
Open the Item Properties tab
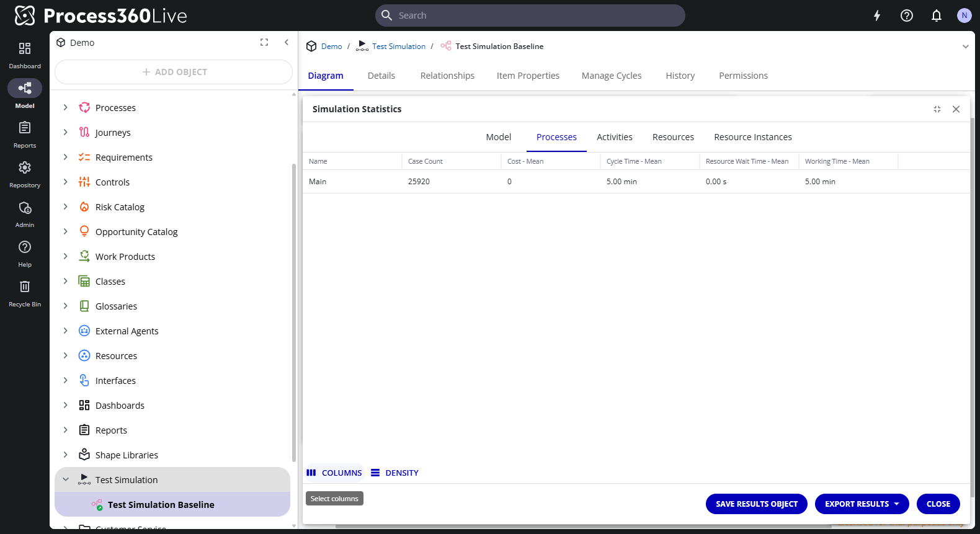tap(528, 76)
